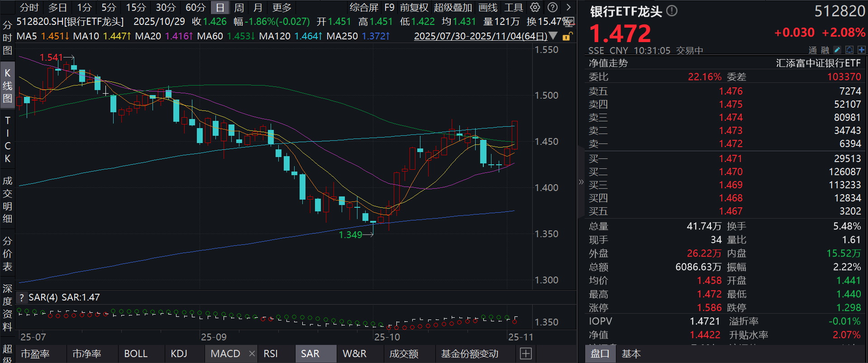Screen dimensions: 868x363
Task: Toggle 前复权 price adjustment mode
Action: click(414, 7)
